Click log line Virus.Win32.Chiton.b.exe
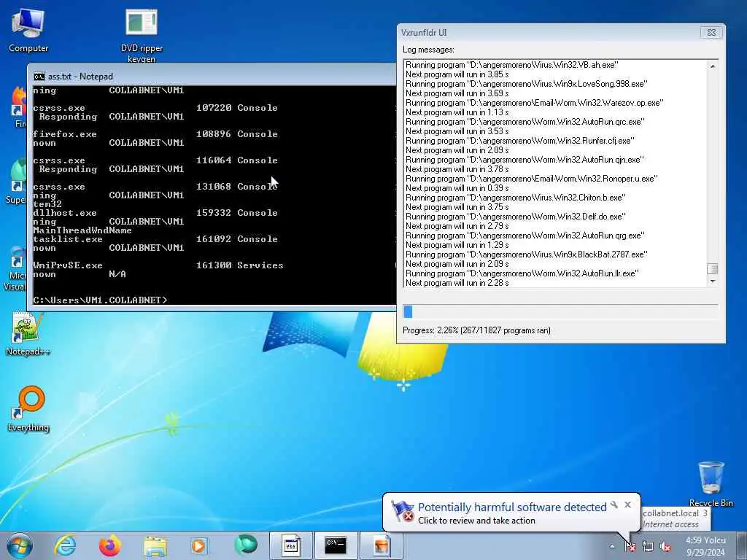Viewport: 747px width, 560px height. click(x=516, y=198)
